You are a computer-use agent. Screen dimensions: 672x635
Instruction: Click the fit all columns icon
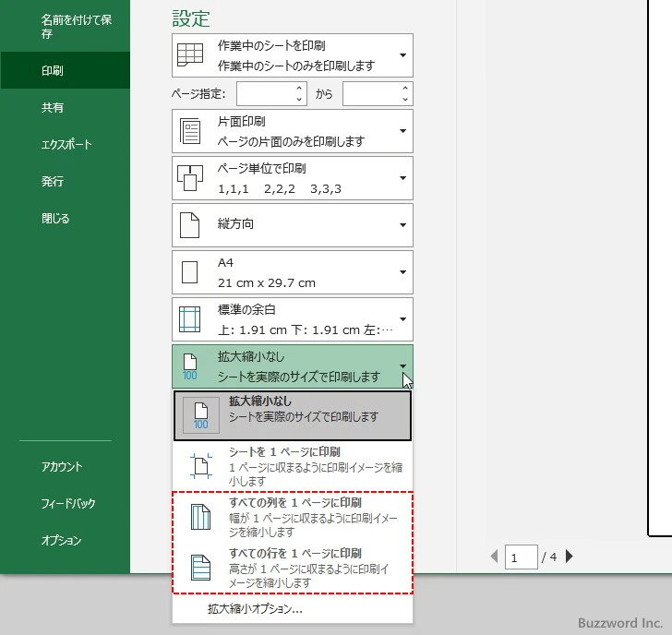200,517
